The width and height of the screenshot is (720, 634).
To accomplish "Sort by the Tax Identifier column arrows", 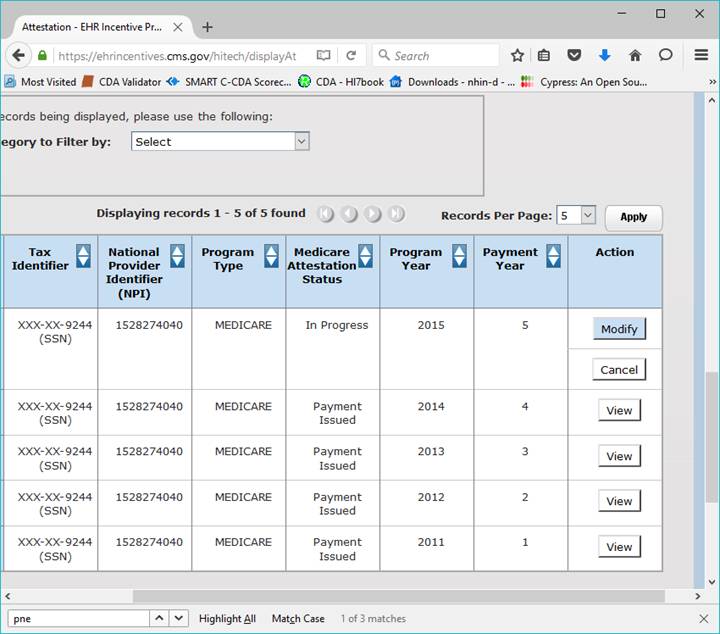I will tap(83, 256).
